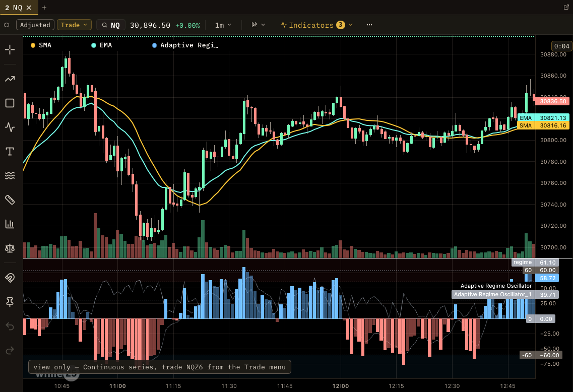
Task: Click the regime 61.10 axis label
Action: click(535, 263)
